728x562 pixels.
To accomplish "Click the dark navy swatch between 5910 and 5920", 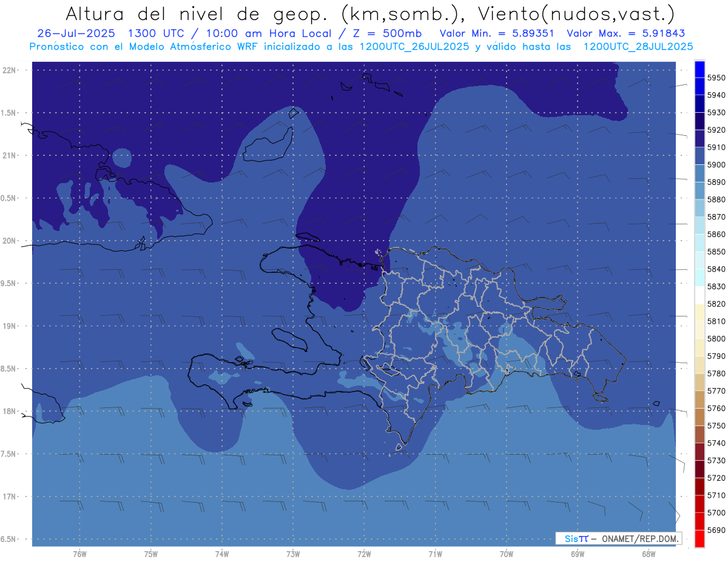I will tap(699, 139).
